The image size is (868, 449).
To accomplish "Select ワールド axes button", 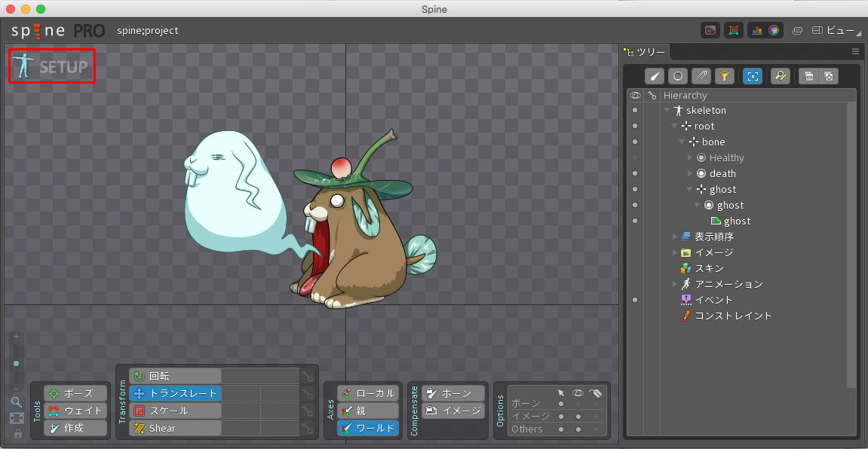I will click(368, 428).
